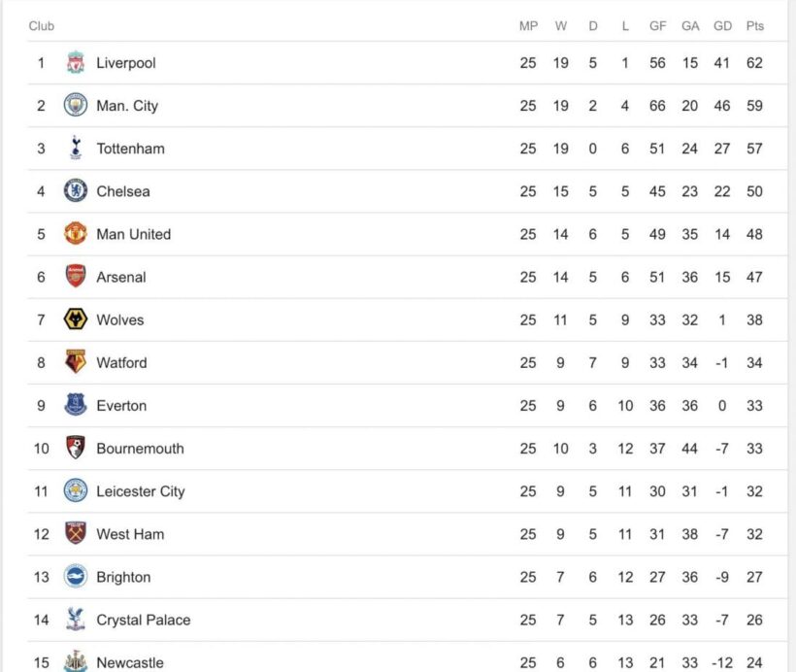Click the Arsenal cannon crest icon

click(x=76, y=277)
